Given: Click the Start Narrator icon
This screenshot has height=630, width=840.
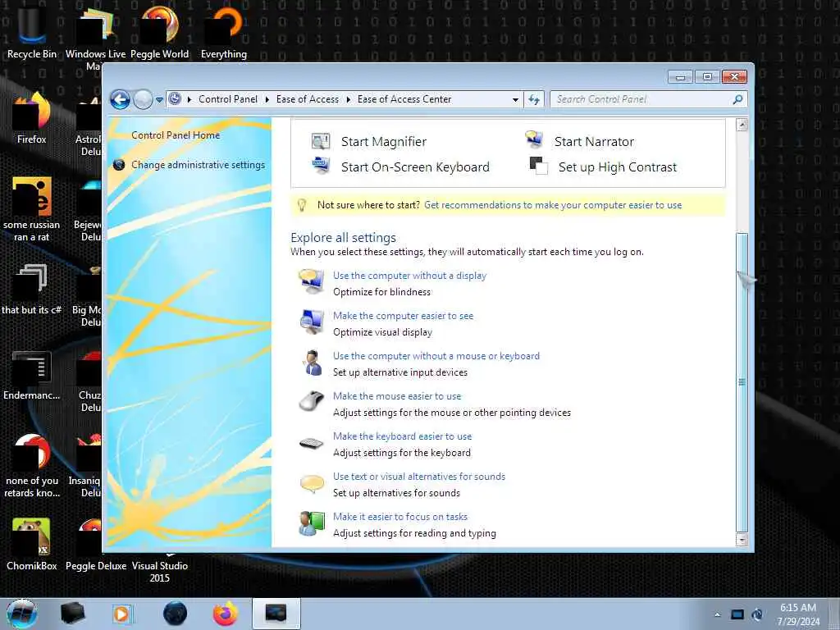Looking at the screenshot, I should (533, 139).
